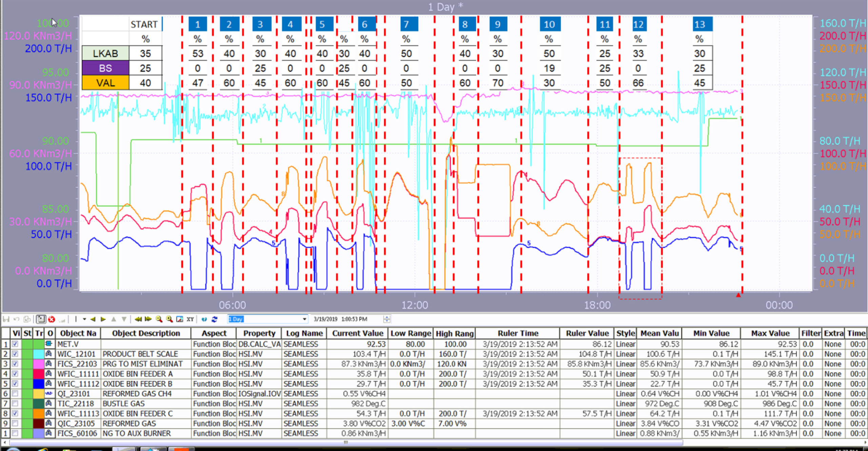Click the Ruler Time column header
Image resolution: width=868 pixels, height=451 pixels.
(x=518, y=333)
